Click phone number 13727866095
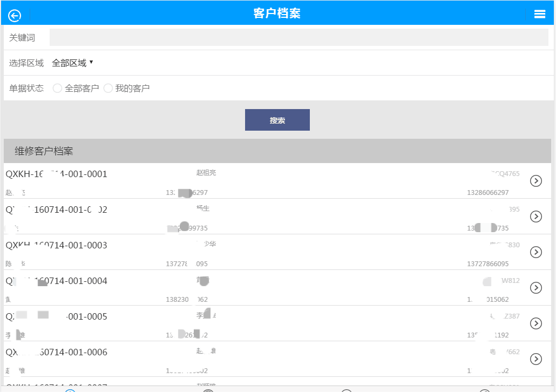This screenshot has height=392, width=556. pyautogui.click(x=487, y=264)
